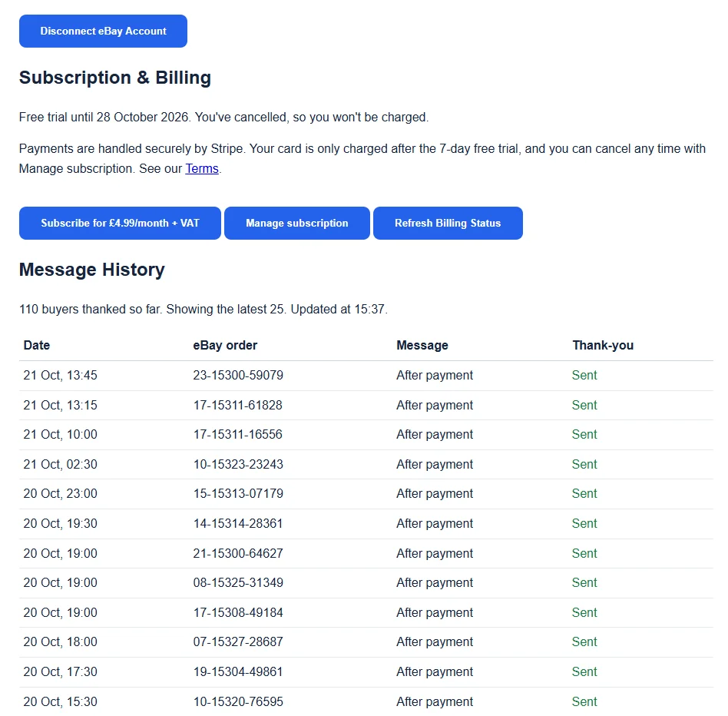
Task: Select order 17-15311-61828
Action: 238,406
